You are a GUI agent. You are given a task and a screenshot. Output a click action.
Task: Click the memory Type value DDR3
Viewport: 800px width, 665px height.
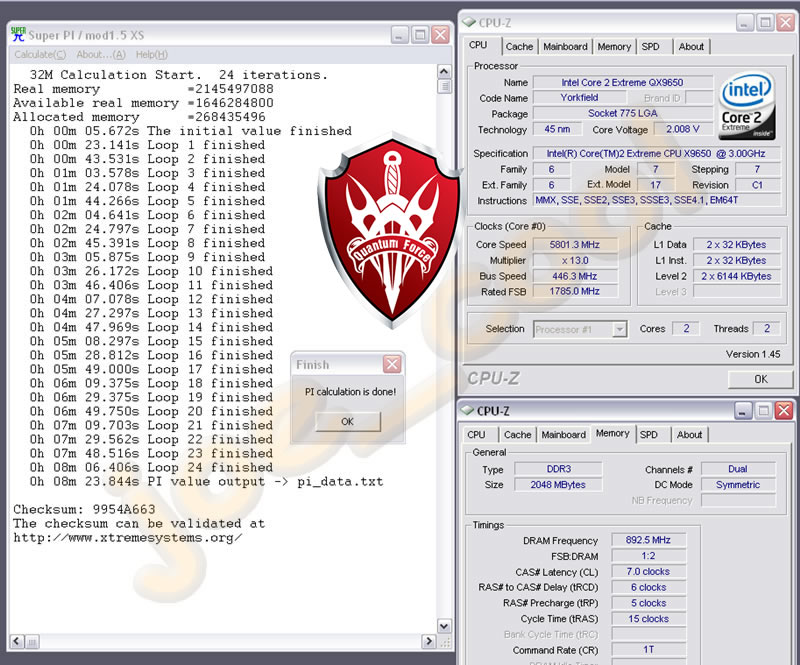coord(559,469)
